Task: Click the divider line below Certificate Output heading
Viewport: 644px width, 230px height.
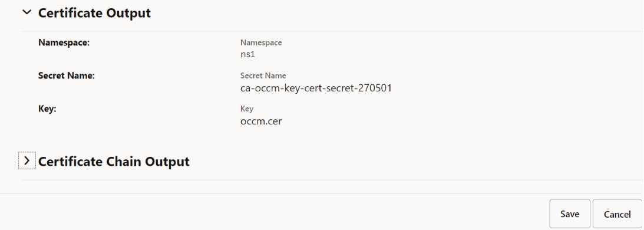Action: pyautogui.click(x=332, y=31)
